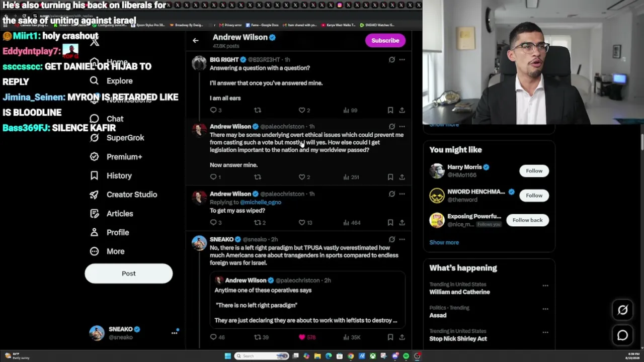Like the tweet with 13 likes
This screenshot has width=644, height=362.
click(305, 222)
